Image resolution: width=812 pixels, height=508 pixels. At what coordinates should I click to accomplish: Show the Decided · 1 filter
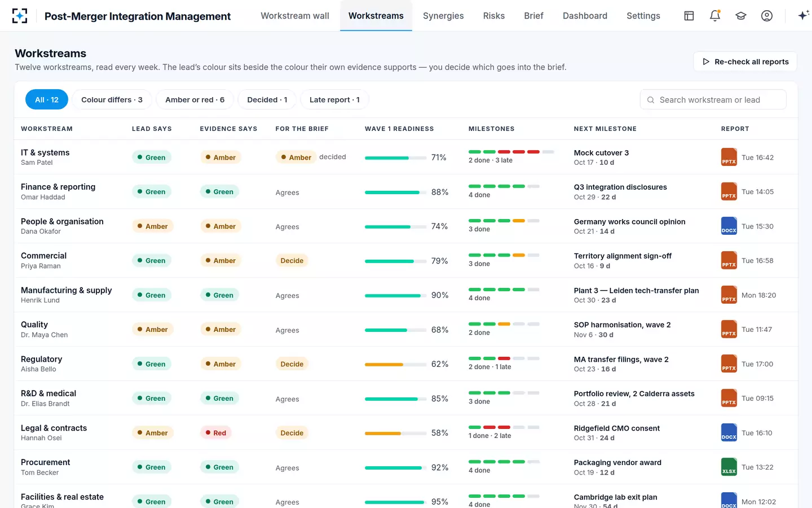pyautogui.click(x=267, y=100)
